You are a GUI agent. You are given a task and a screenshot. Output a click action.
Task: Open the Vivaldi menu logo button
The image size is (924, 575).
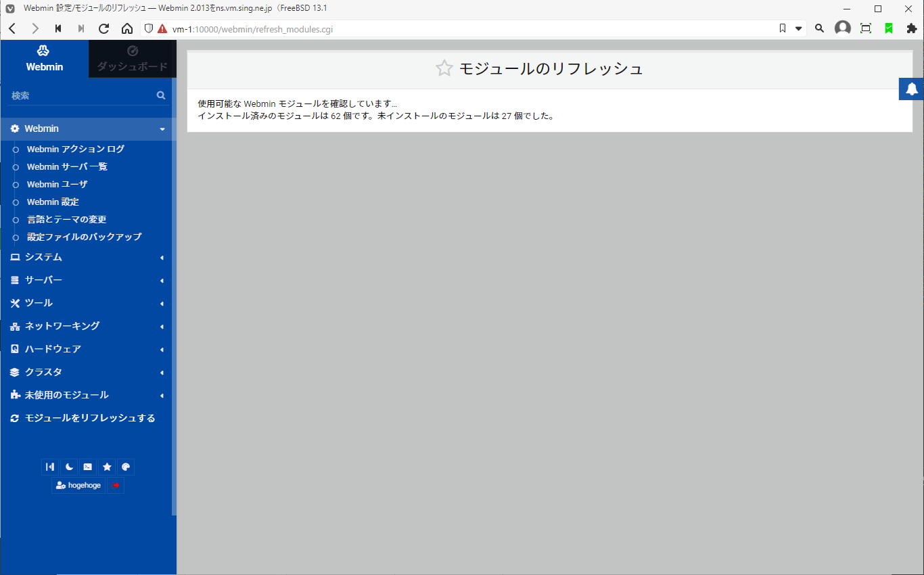tap(10, 9)
